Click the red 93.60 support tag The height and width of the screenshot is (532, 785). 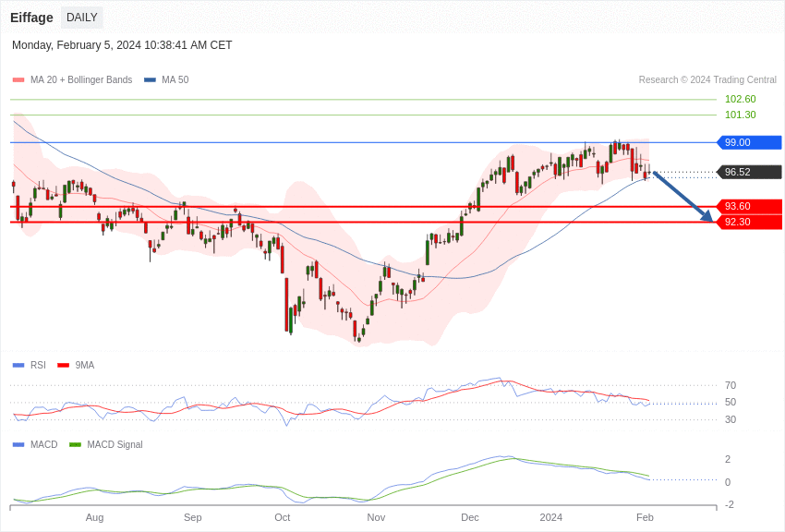tap(750, 206)
